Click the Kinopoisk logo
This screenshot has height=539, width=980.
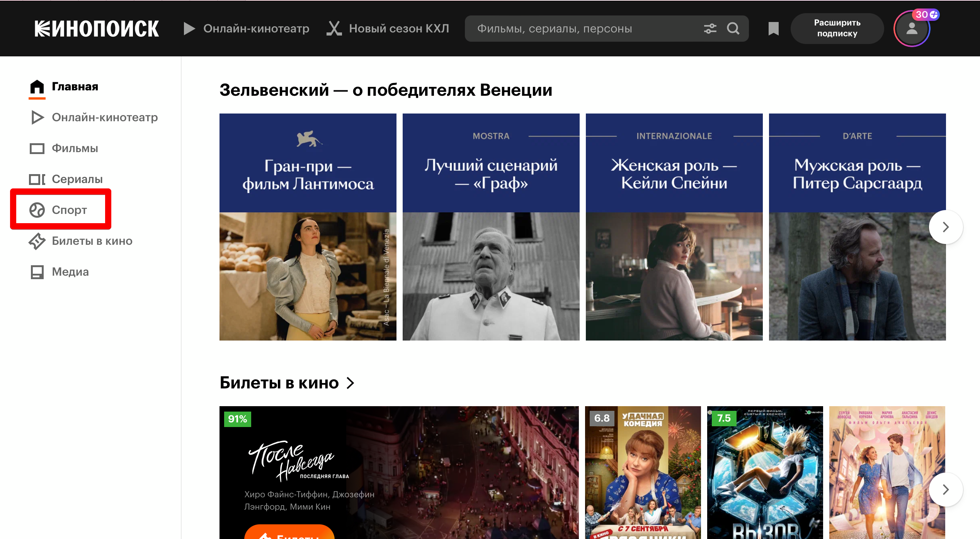[x=97, y=29]
